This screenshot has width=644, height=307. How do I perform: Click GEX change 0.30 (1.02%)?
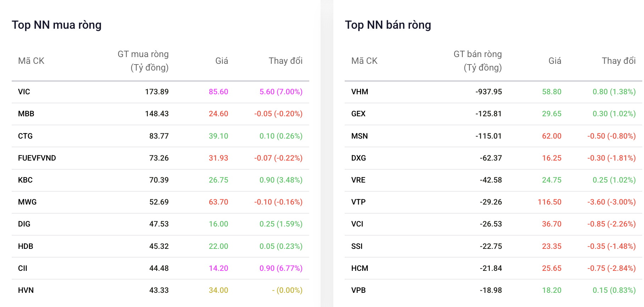614,114
